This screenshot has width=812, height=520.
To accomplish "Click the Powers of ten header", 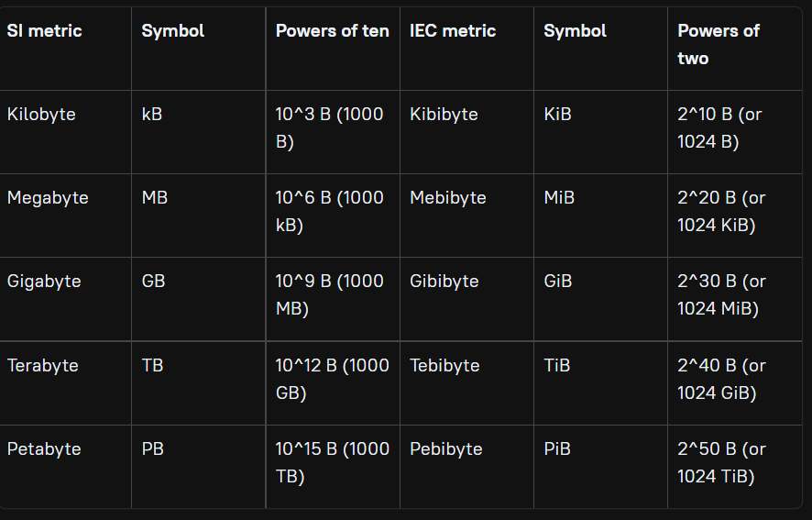I will (x=333, y=49).
